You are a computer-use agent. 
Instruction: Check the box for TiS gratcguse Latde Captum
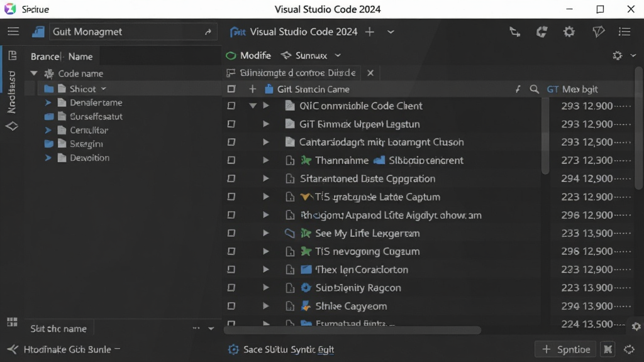pyautogui.click(x=231, y=197)
